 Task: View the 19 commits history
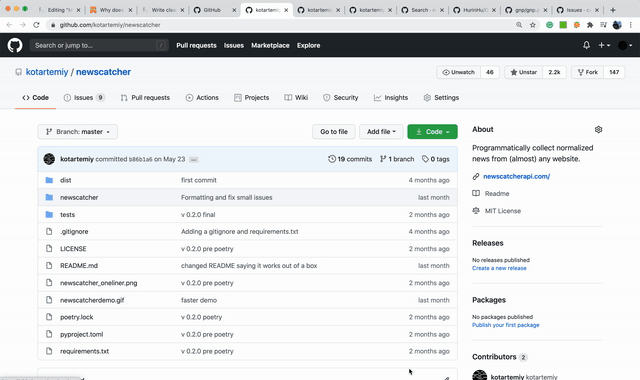click(350, 159)
